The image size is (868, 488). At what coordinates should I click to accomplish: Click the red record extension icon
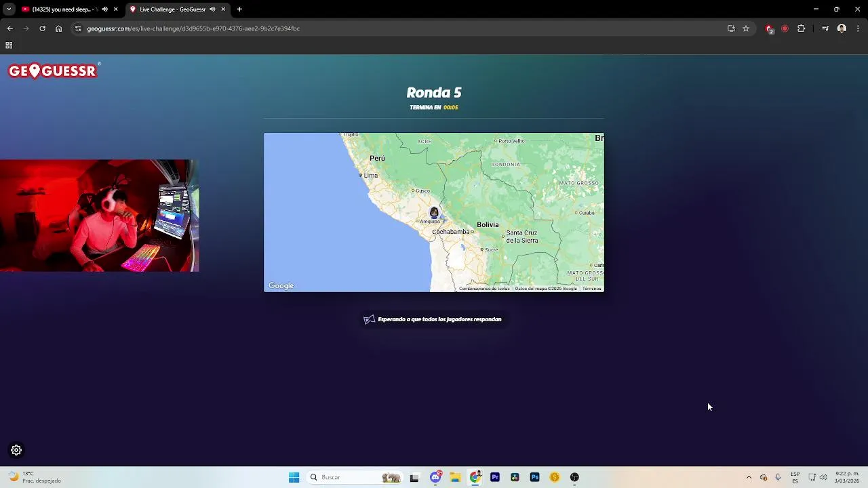coord(785,28)
